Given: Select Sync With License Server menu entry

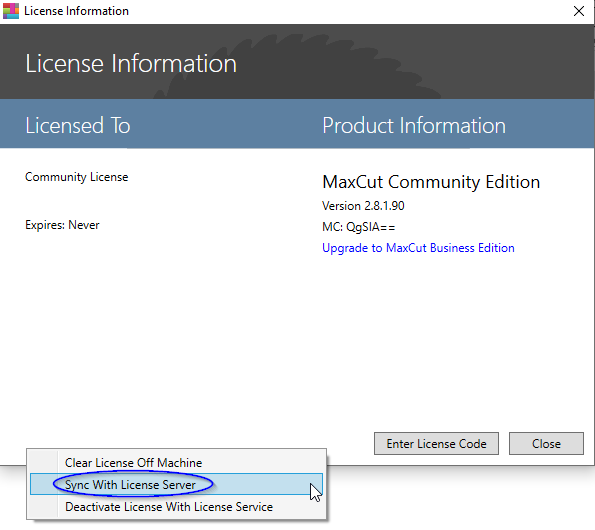Looking at the screenshot, I should [176, 484].
